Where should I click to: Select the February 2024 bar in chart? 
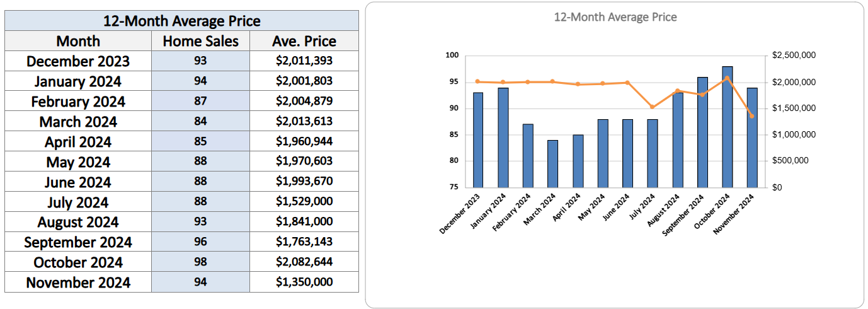pyautogui.click(x=528, y=156)
